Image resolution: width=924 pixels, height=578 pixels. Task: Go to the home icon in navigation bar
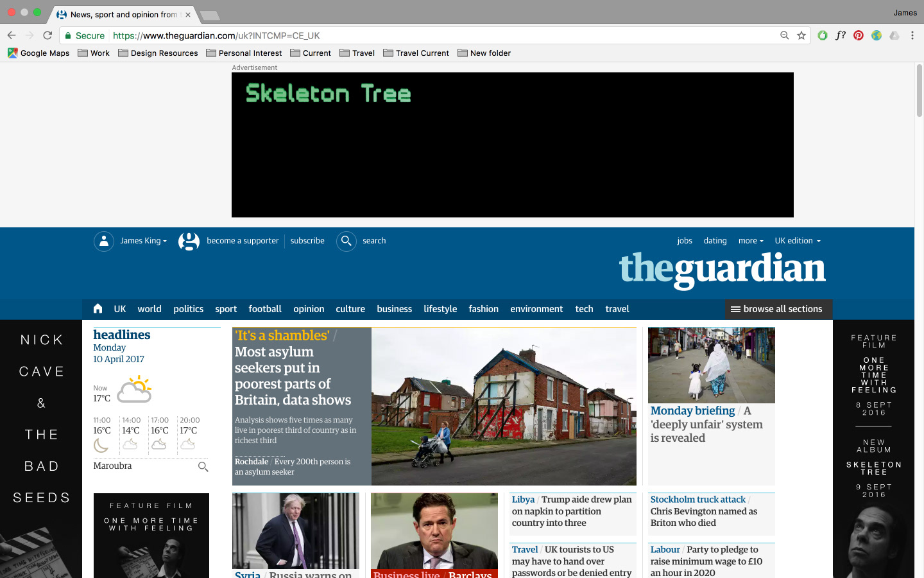98,308
